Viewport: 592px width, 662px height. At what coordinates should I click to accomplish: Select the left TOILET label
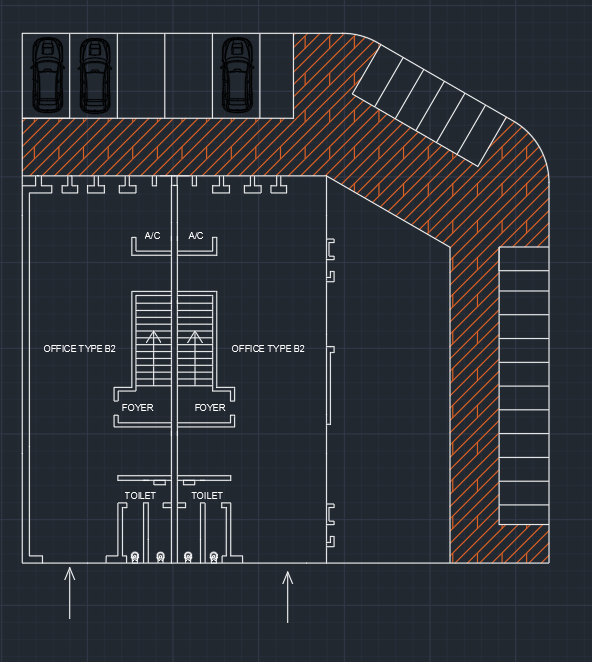[140, 496]
